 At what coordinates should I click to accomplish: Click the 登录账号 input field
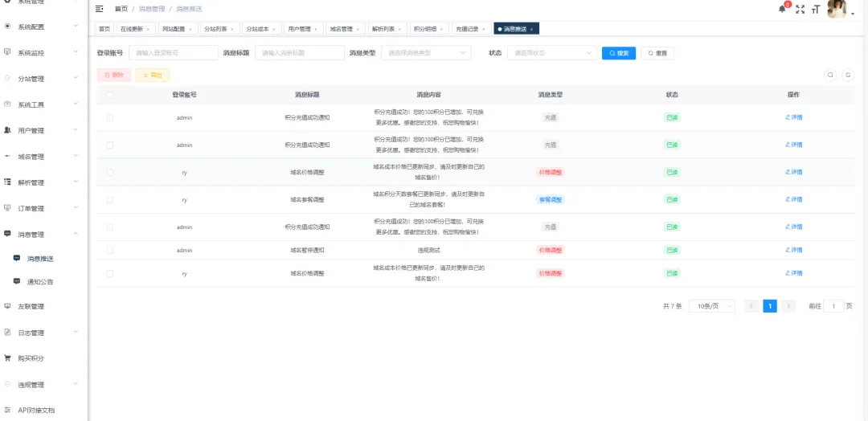point(173,53)
